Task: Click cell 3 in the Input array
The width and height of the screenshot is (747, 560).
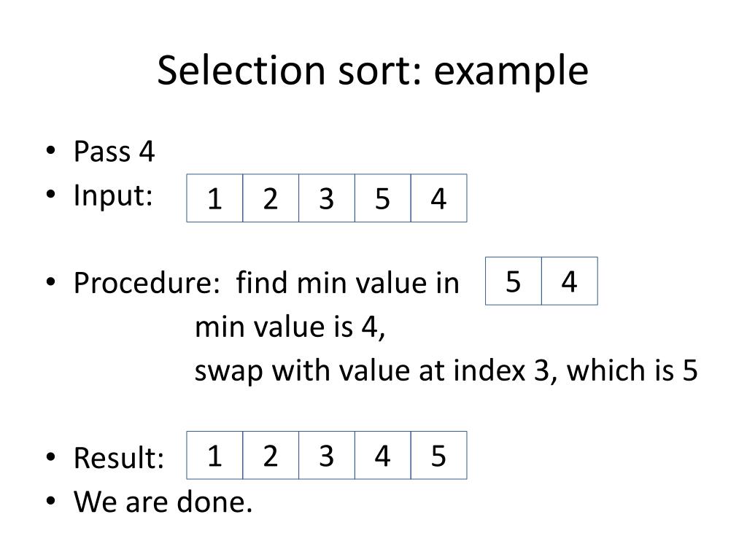Action: [327, 198]
